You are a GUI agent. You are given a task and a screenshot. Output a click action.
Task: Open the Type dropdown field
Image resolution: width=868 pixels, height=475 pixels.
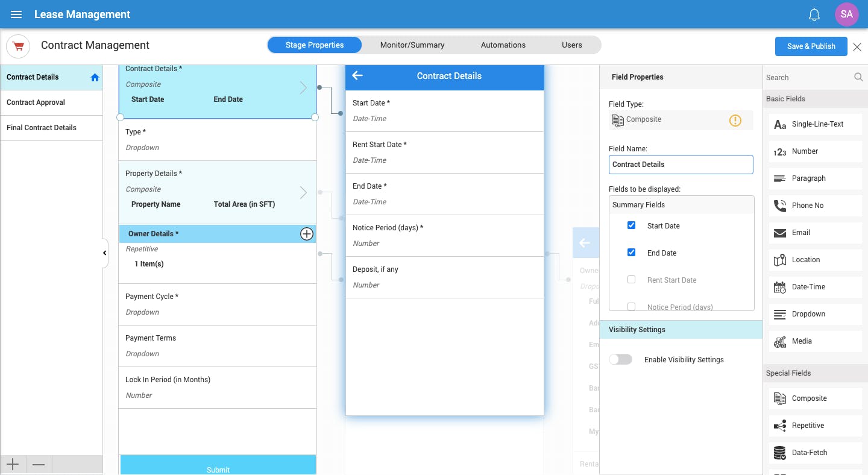click(218, 140)
